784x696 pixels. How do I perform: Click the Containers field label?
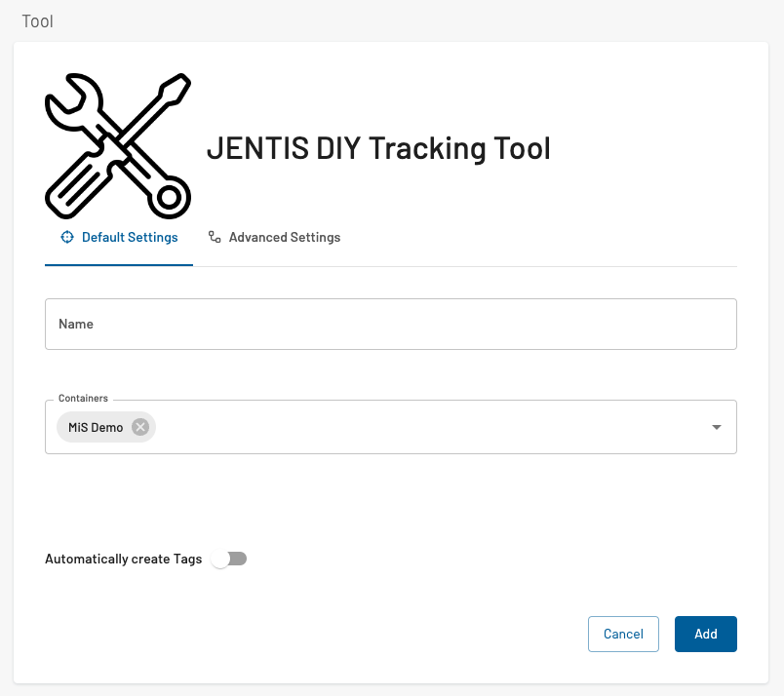(83, 399)
